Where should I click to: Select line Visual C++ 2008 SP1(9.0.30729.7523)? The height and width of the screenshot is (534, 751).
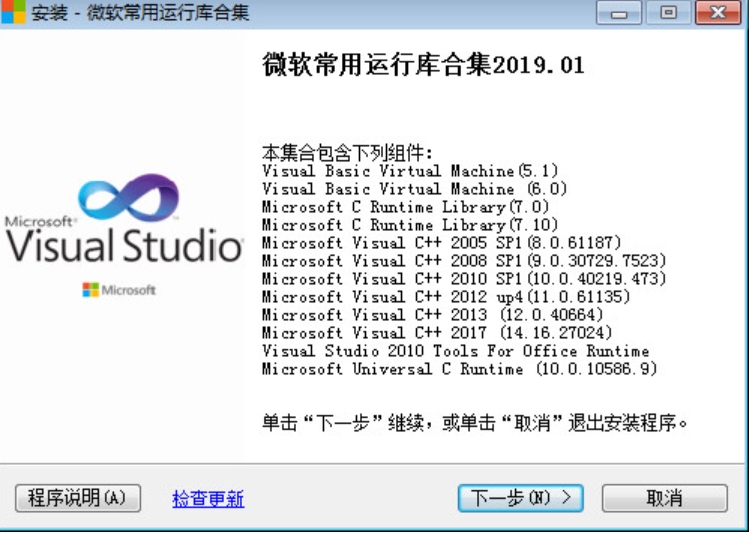[x=464, y=261]
